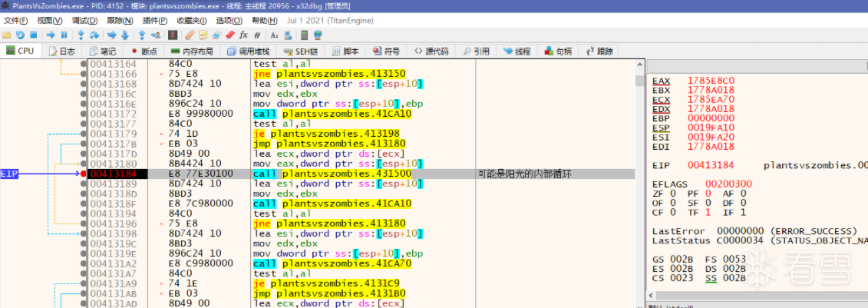Open a file with the folder icon
Image resolution: width=868 pixels, height=308 pixels.
click(7, 35)
